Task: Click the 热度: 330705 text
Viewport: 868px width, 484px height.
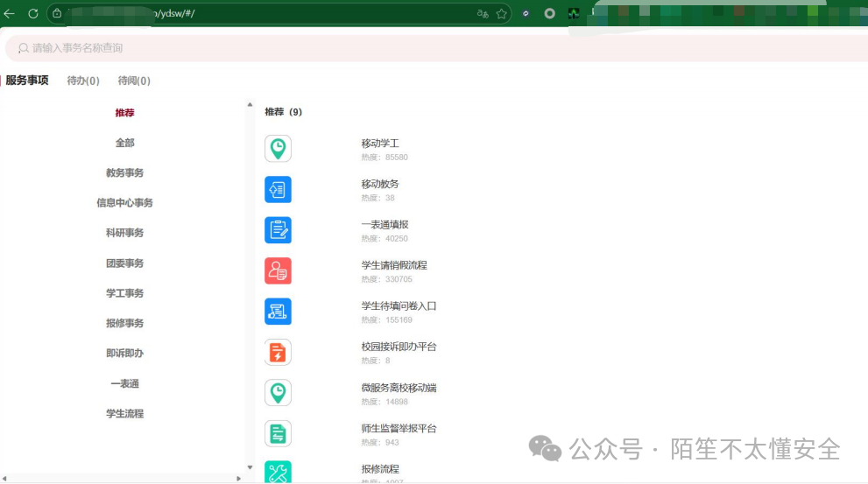Action: point(386,279)
